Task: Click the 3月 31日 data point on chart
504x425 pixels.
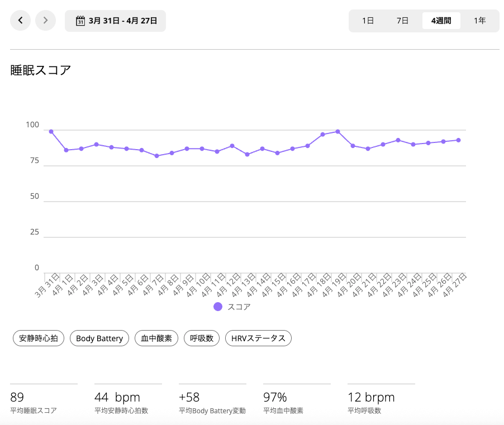Action: pyautogui.click(x=51, y=132)
